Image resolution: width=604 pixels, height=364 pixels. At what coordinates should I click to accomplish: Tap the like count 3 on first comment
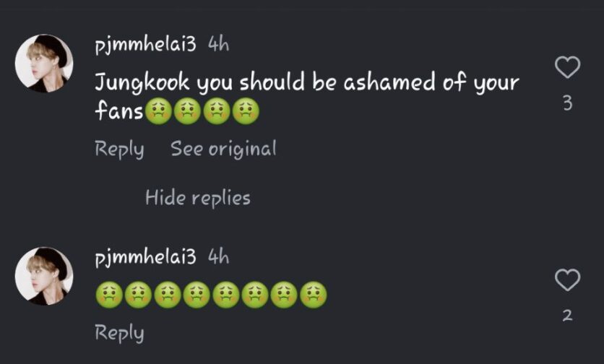tap(567, 103)
